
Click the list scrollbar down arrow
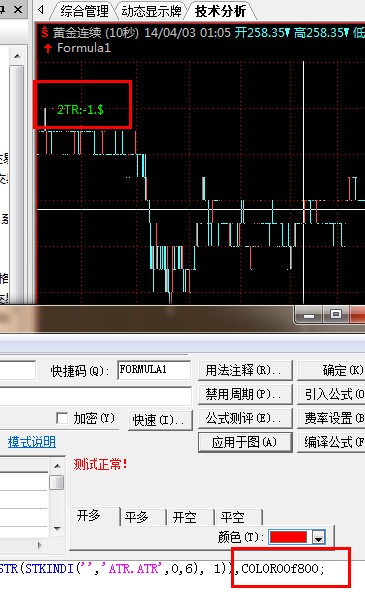(x=57, y=529)
